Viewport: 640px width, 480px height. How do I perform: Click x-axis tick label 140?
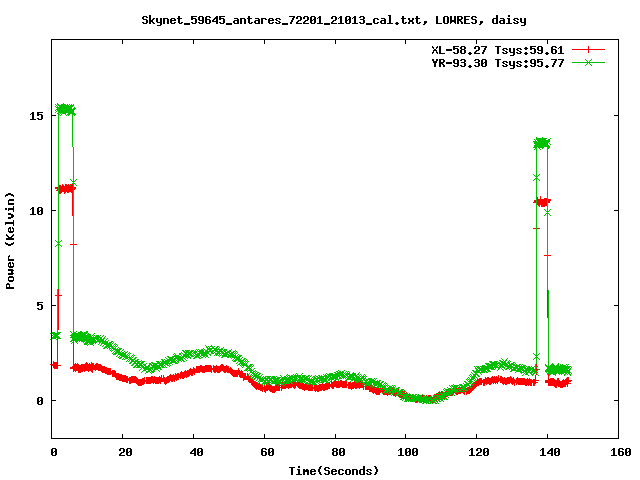(550, 452)
